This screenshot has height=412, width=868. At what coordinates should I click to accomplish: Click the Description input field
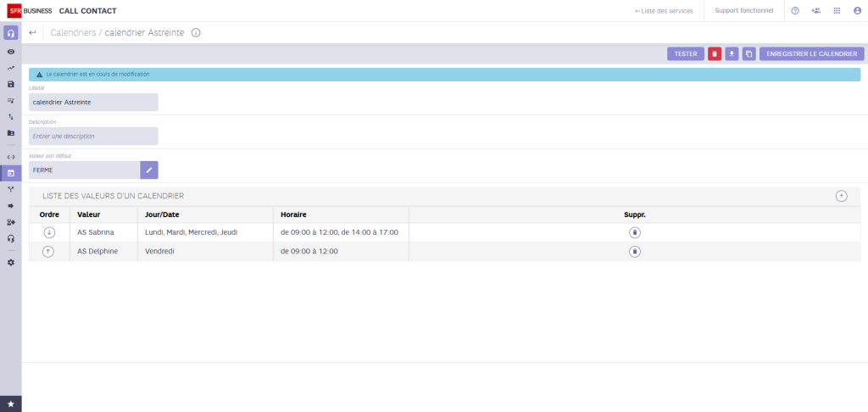[x=93, y=136]
